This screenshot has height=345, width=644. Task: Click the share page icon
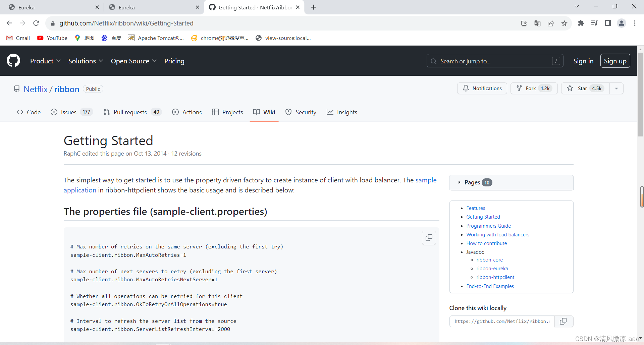tap(551, 23)
